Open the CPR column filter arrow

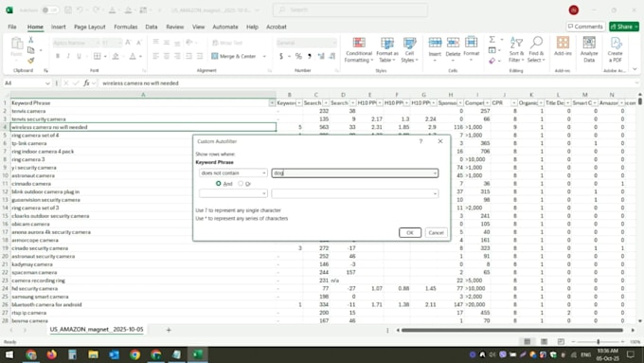(x=514, y=102)
